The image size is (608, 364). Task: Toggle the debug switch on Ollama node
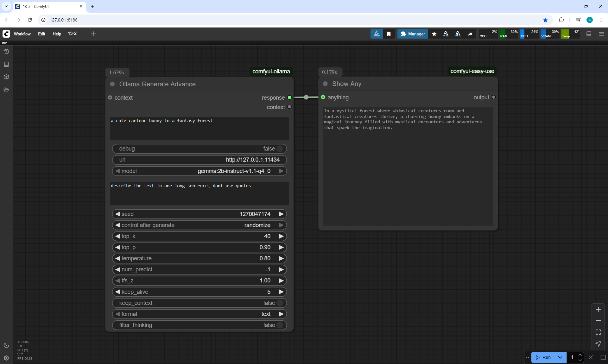click(x=280, y=149)
